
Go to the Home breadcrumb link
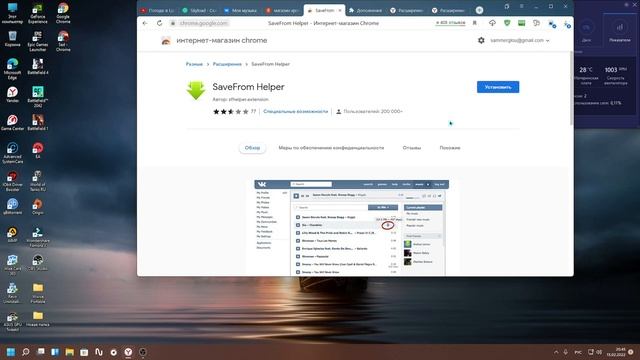coord(194,64)
